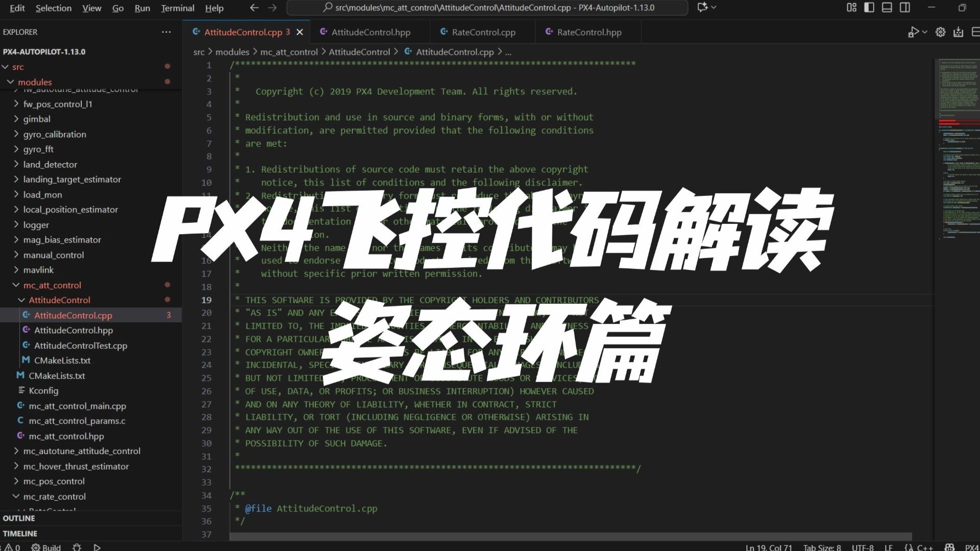Screen dimensions: 980x551
Task: Open the Terminal menu
Action: [x=177, y=8]
